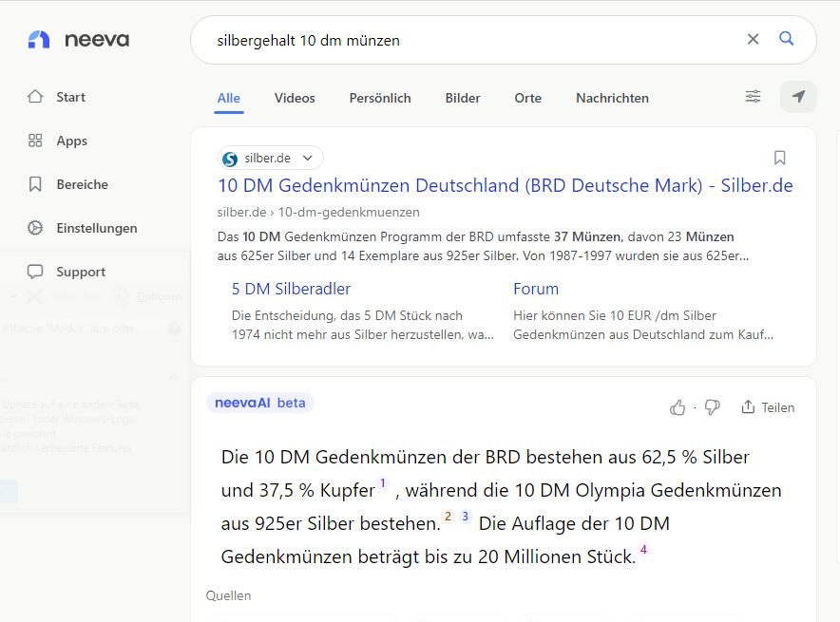Select the Alle tab
Screen dimensions: 840x622
pos(229,99)
